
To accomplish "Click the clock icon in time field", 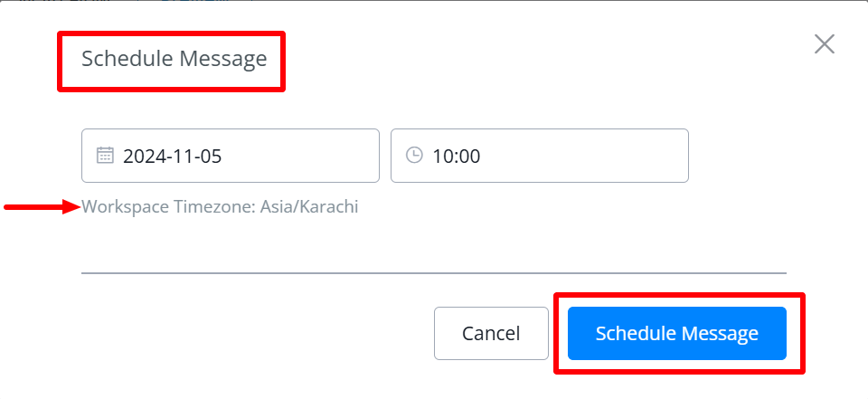I will [414, 155].
